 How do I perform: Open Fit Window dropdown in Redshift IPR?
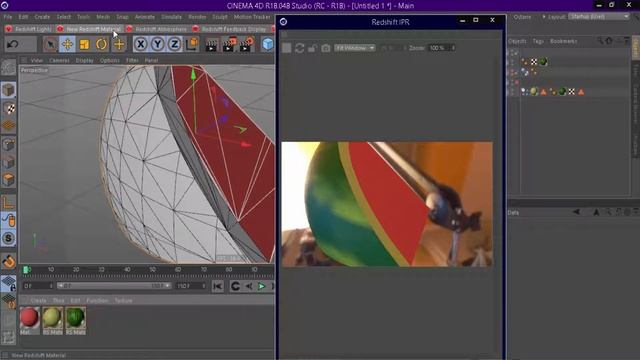click(x=354, y=48)
